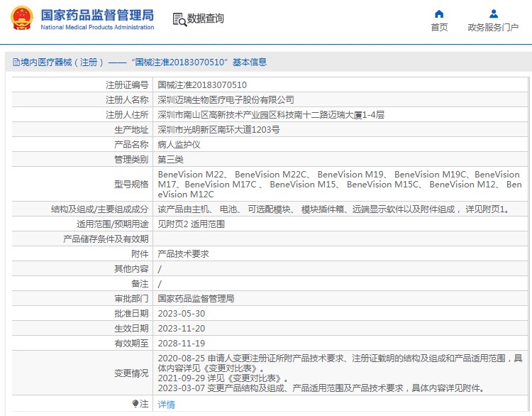Click the bulb icon beside 注
This screenshot has width=532, height=416.
[135, 403]
